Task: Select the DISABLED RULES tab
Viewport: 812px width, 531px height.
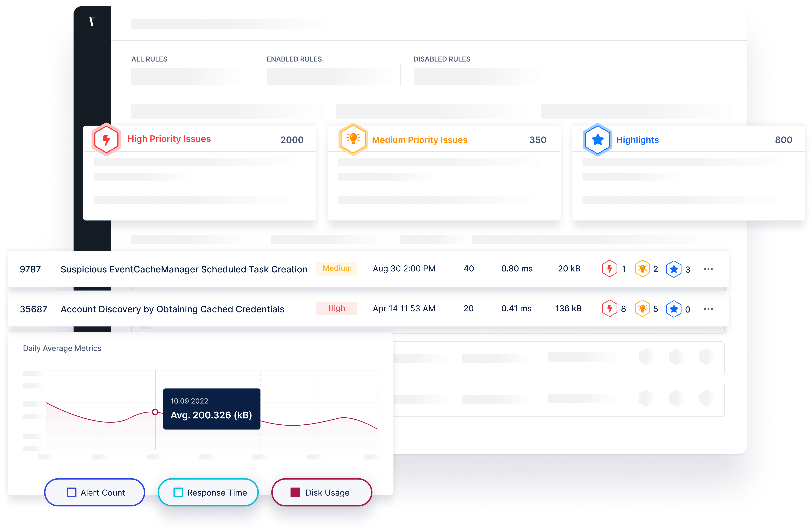Action: (442, 59)
